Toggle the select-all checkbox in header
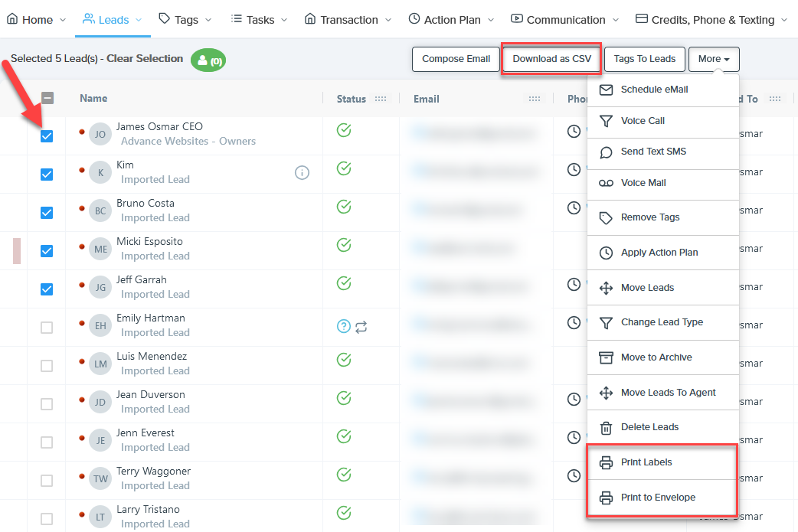The image size is (798, 532). pyautogui.click(x=47, y=98)
